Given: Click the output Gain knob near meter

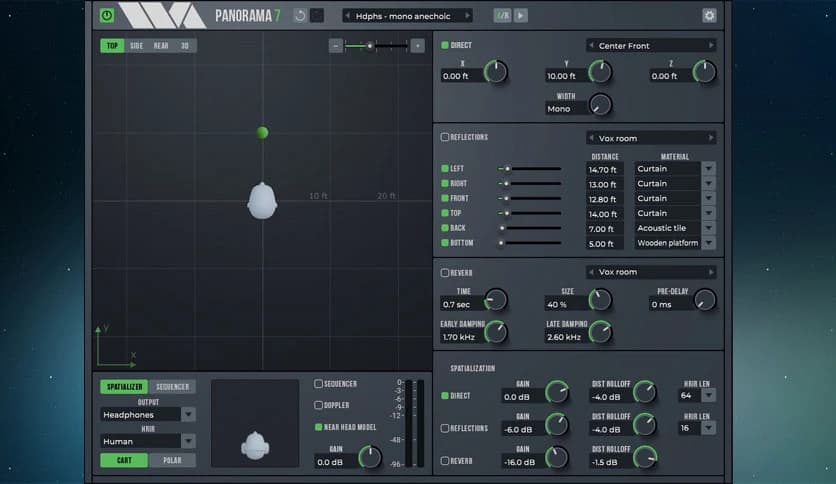Looking at the screenshot, I should point(370,457).
